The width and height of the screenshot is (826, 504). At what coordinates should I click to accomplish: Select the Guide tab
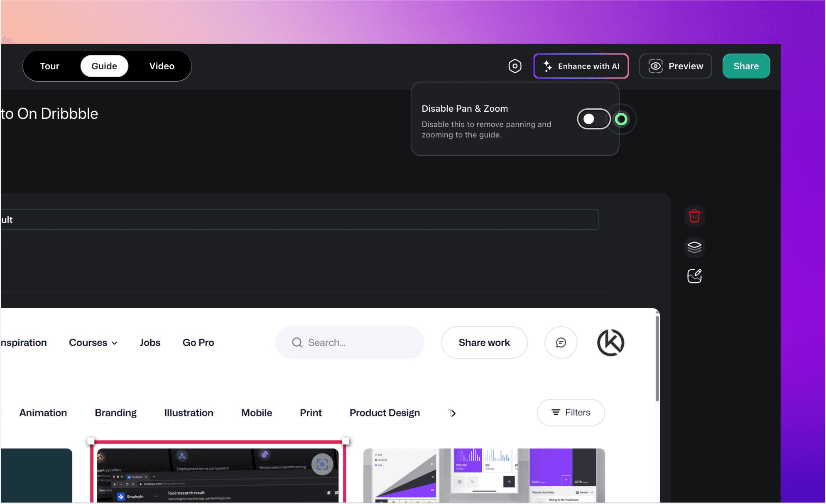pos(104,66)
